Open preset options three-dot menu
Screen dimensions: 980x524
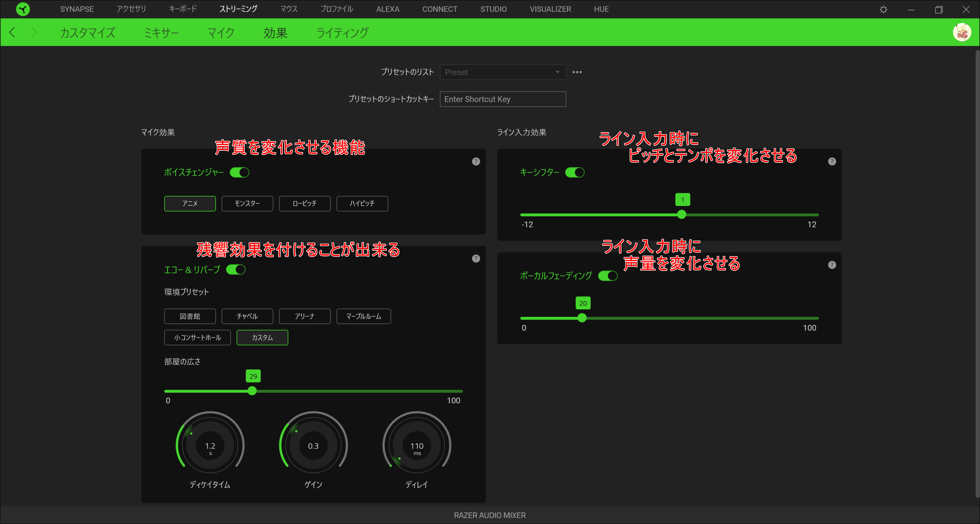[577, 72]
